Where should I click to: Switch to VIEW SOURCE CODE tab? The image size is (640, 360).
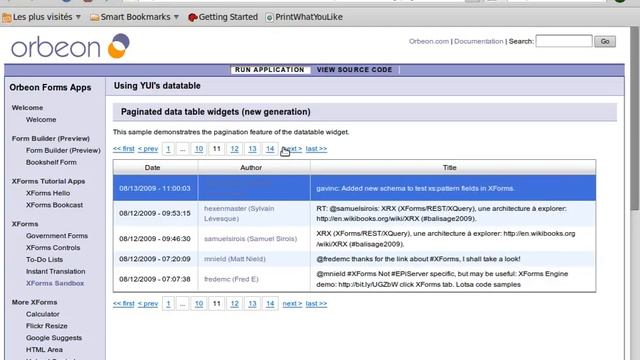point(354,70)
